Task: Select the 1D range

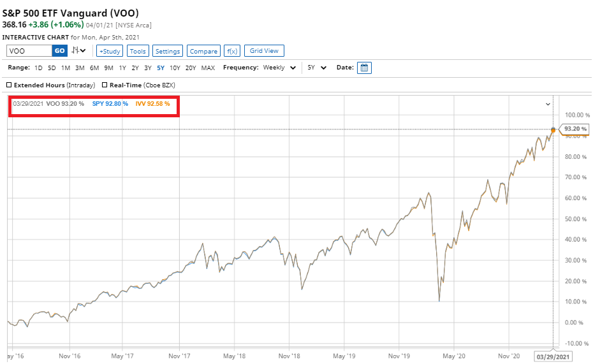Action: tap(38, 68)
